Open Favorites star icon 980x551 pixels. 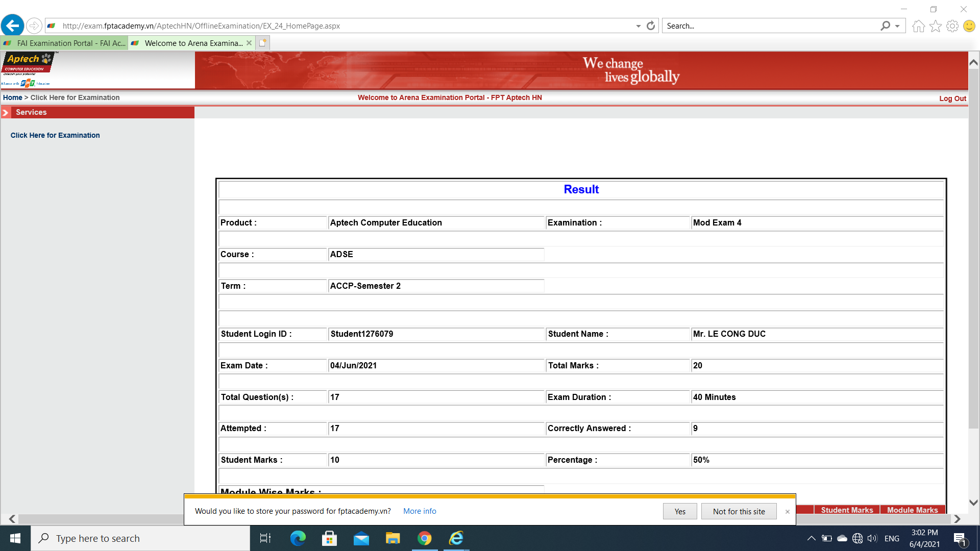click(x=935, y=26)
